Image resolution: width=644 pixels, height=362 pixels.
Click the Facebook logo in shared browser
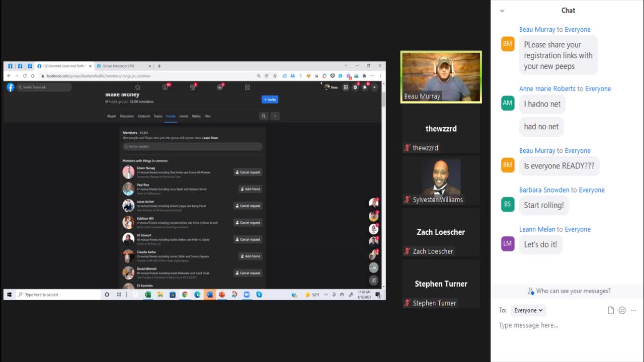point(11,87)
